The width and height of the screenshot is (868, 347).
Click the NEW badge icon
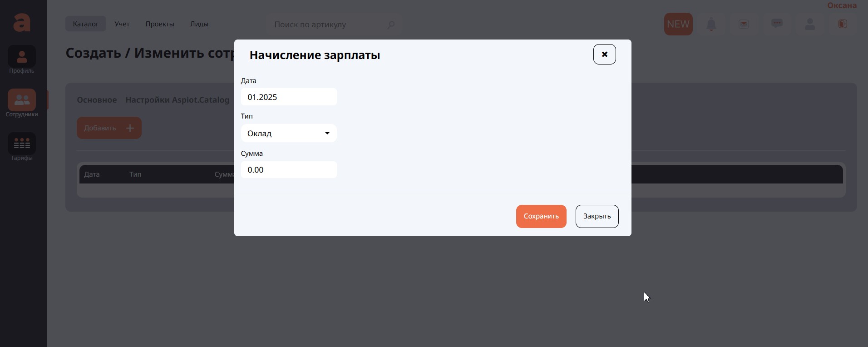point(678,24)
